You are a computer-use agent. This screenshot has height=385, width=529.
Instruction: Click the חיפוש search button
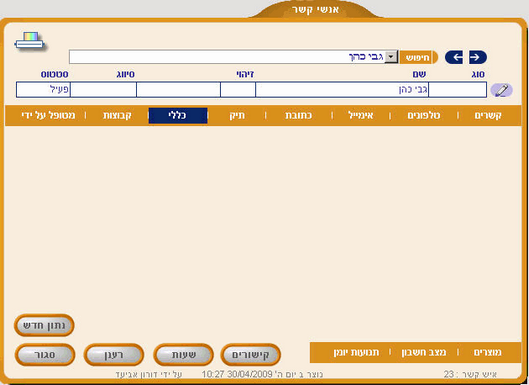418,57
